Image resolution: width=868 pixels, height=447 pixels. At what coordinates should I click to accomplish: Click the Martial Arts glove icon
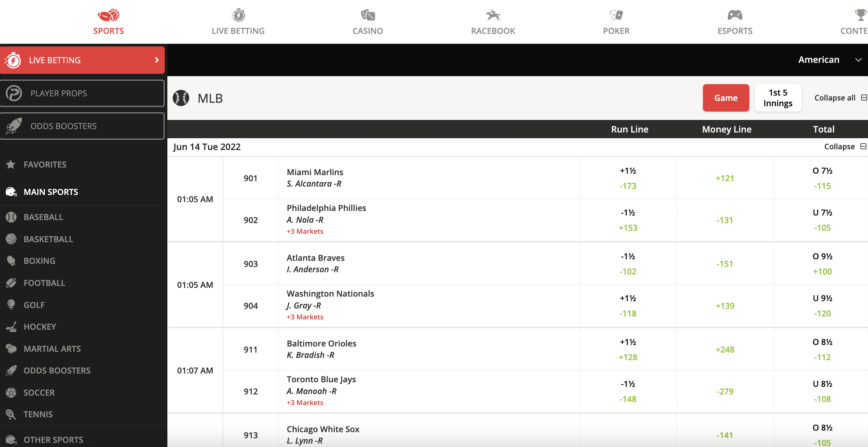[11, 349]
